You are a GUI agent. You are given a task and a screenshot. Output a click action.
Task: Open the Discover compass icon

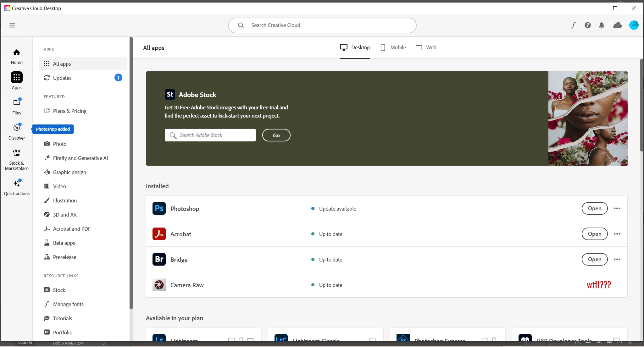17,128
